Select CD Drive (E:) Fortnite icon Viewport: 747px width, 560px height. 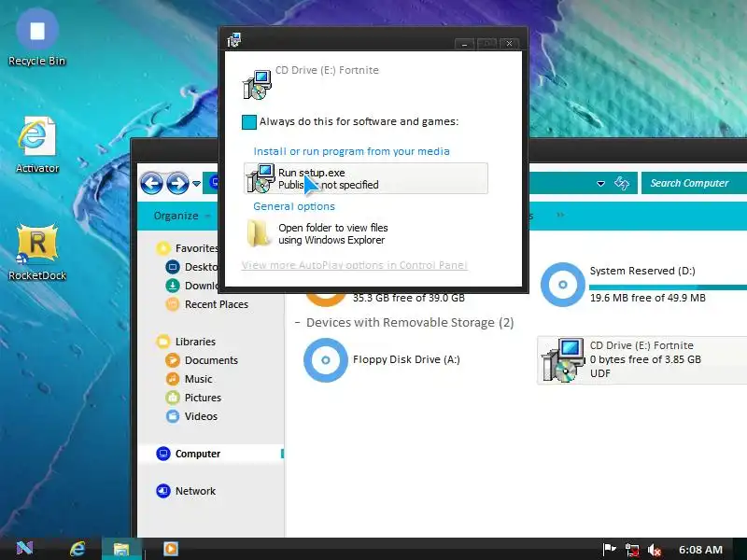click(x=563, y=360)
